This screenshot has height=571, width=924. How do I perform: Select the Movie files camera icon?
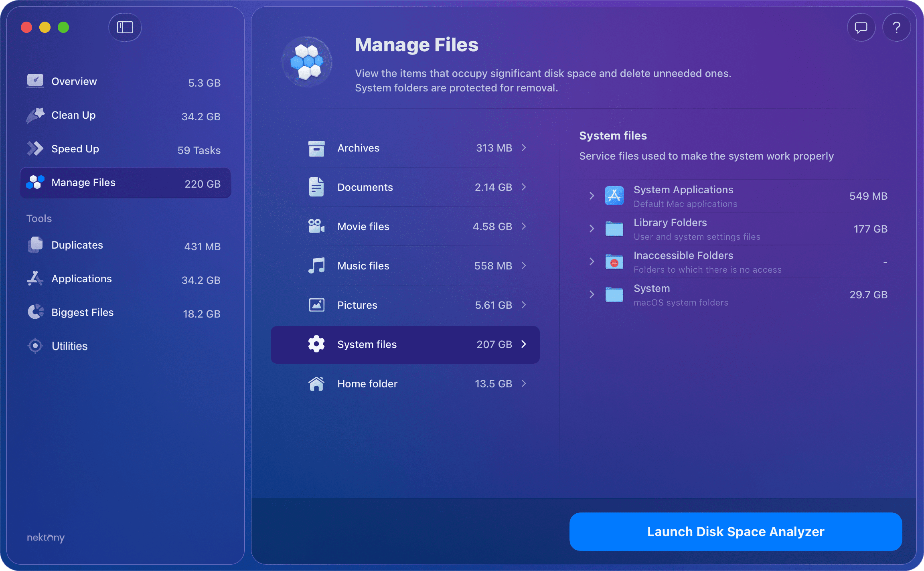(x=316, y=226)
